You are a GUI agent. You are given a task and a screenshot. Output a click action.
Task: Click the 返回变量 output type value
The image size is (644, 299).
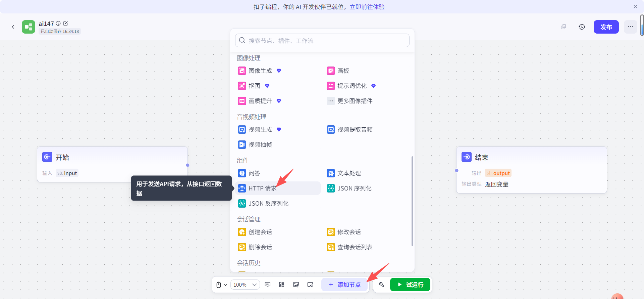click(497, 184)
